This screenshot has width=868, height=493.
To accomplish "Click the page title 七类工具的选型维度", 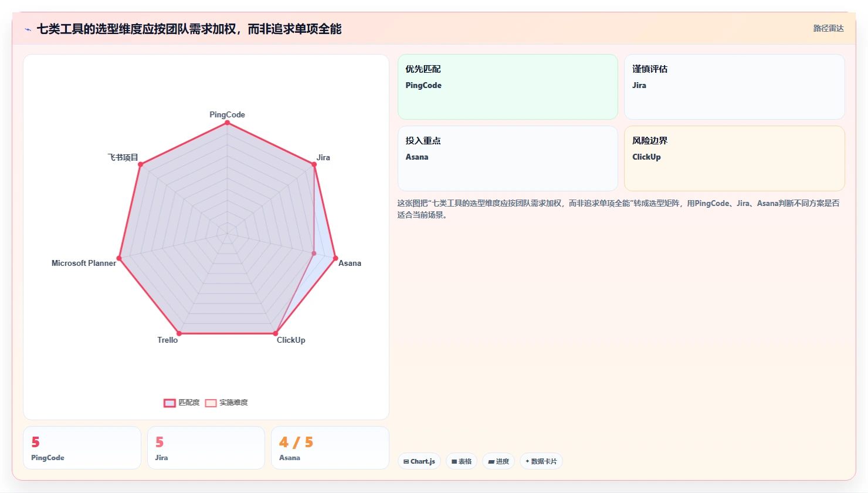I will coord(189,29).
